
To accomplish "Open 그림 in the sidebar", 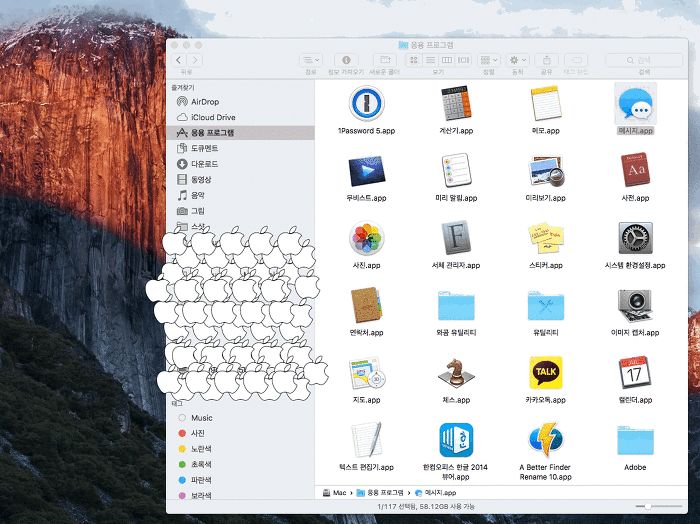I will (x=240, y=211).
